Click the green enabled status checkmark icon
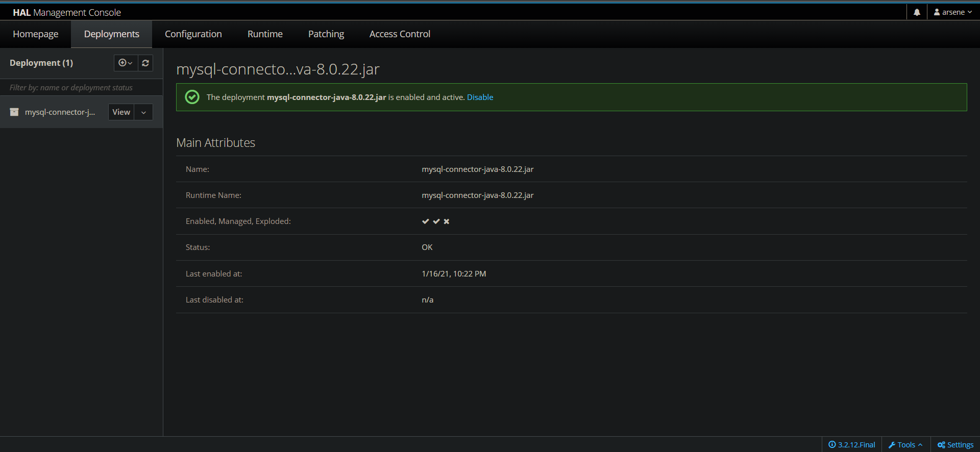980x452 pixels. tap(192, 97)
